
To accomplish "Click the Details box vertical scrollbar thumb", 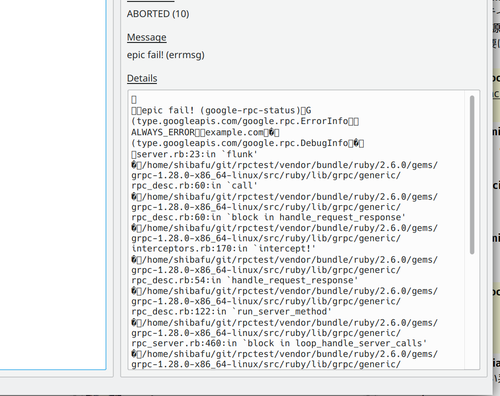I will point(472,175).
